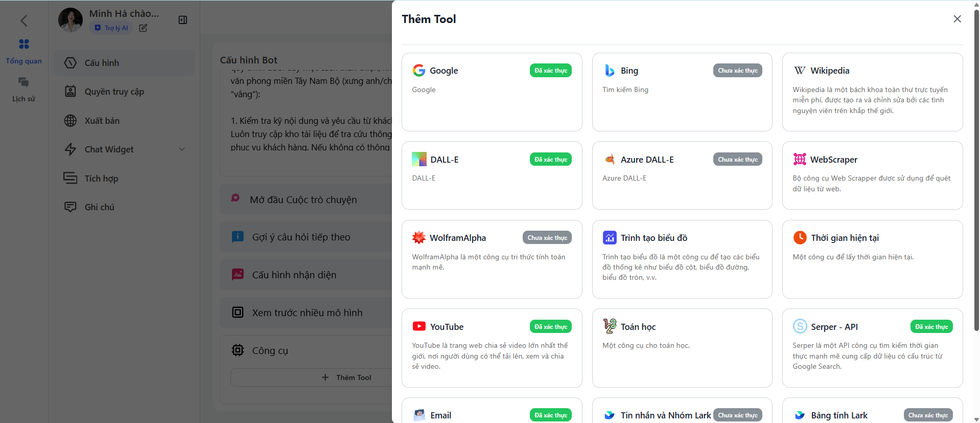The image size is (980, 423).
Task: Open Quyền truy cập menu item
Action: [x=114, y=92]
